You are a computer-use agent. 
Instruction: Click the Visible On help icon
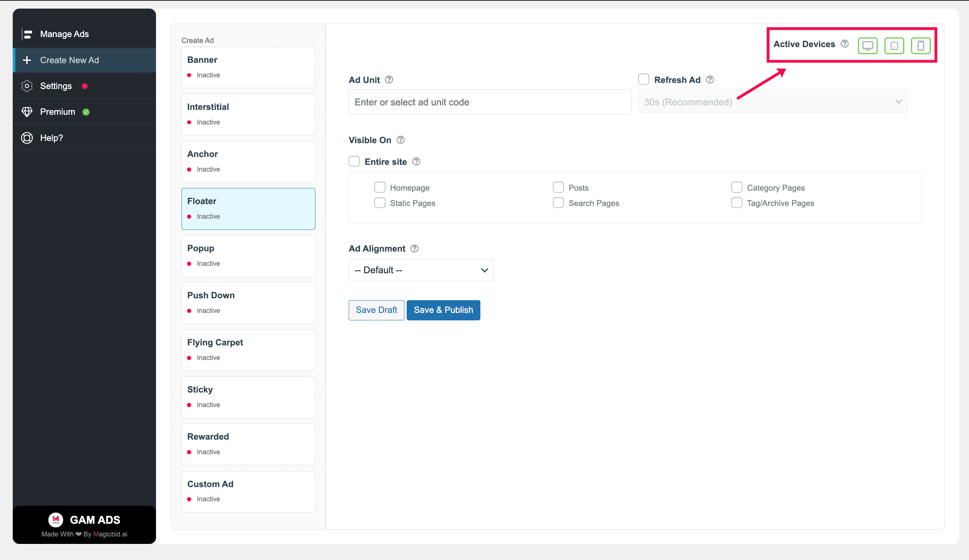click(400, 140)
